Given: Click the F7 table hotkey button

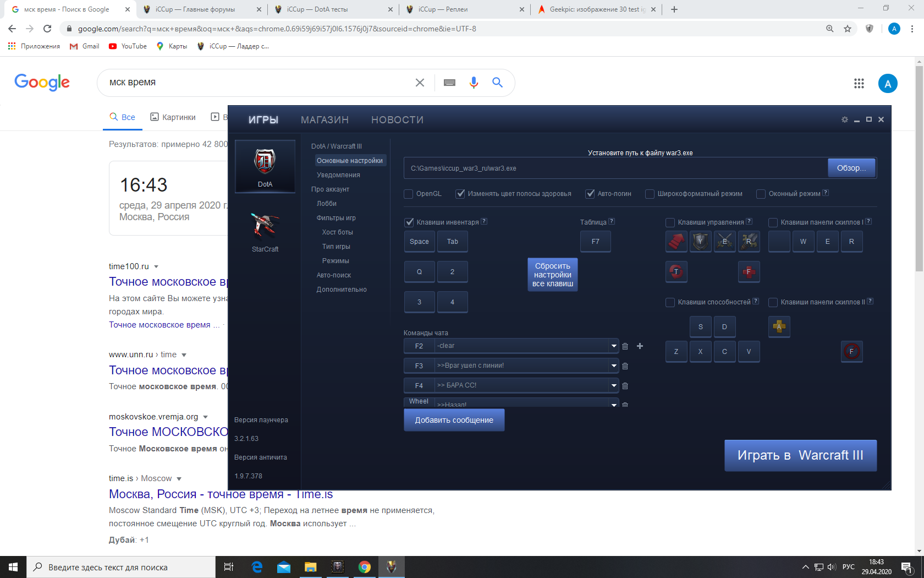Looking at the screenshot, I should pos(595,241).
